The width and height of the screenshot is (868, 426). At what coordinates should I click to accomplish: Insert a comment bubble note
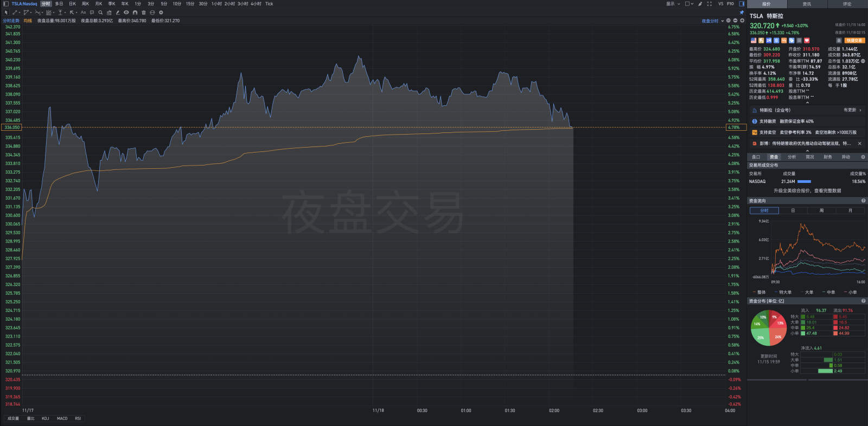92,12
